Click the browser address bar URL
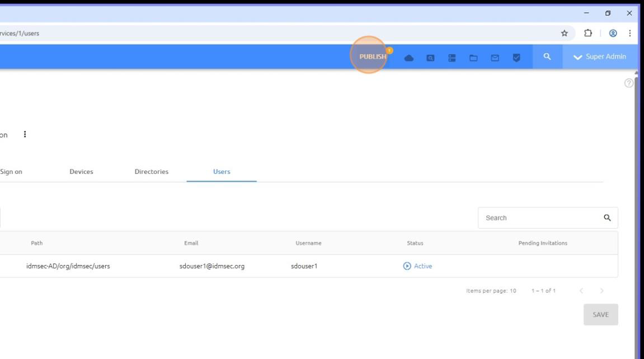The height and width of the screenshot is (359, 644). (20, 33)
